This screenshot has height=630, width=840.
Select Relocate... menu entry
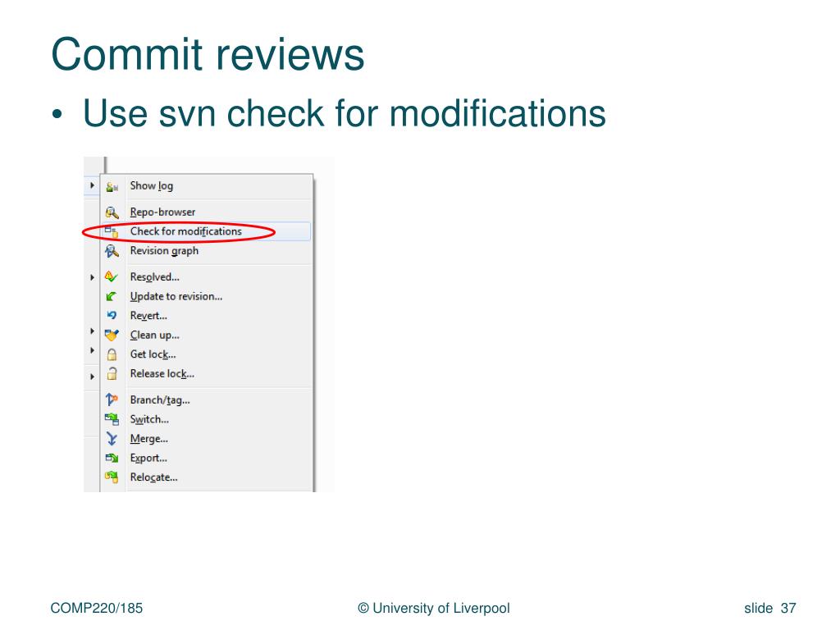point(206,477)
